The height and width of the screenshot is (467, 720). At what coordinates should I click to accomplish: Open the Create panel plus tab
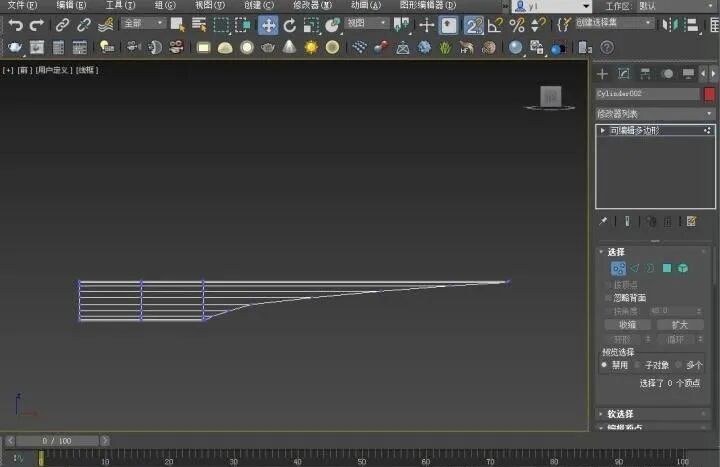click(602, 74)
